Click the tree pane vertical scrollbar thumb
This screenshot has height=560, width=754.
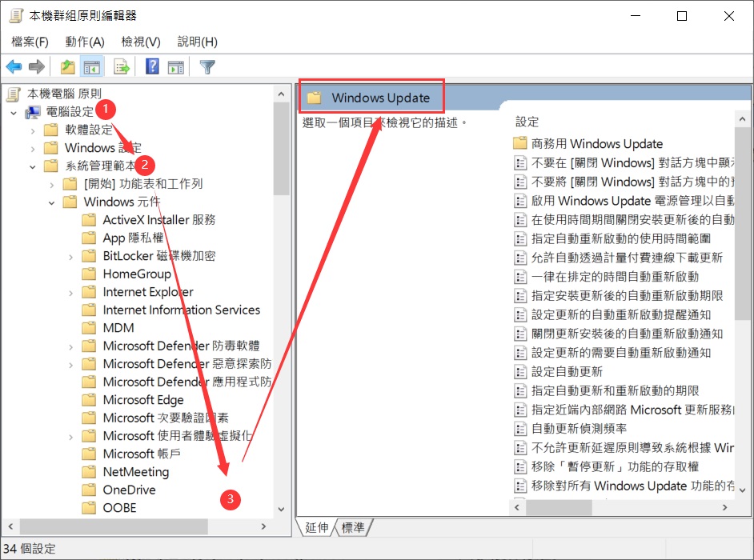pos(281,149)
